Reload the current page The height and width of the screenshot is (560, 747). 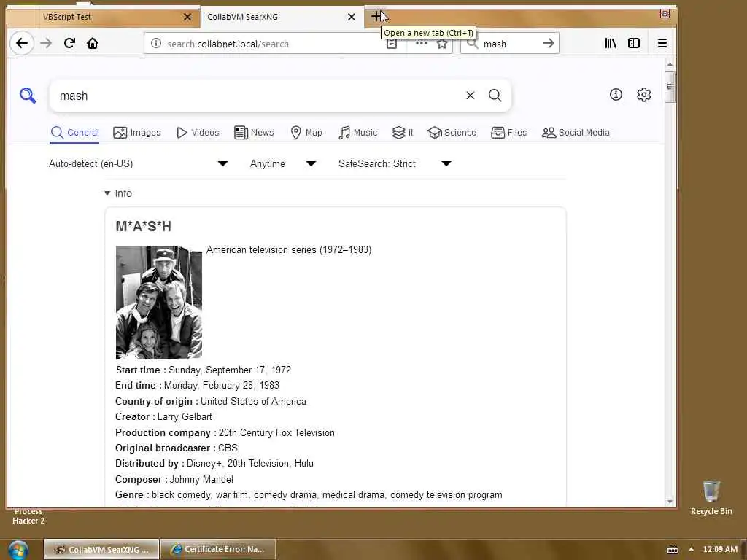[69, 43]
